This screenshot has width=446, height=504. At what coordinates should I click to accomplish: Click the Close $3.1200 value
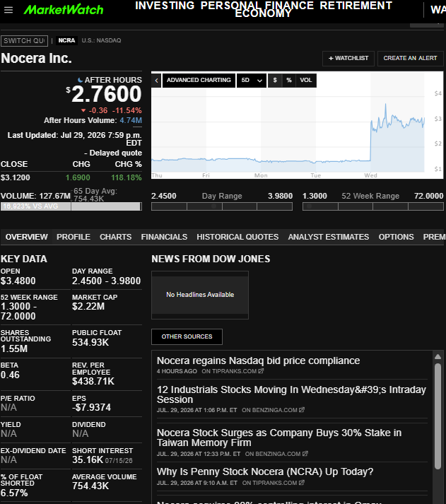pos(15,177)
